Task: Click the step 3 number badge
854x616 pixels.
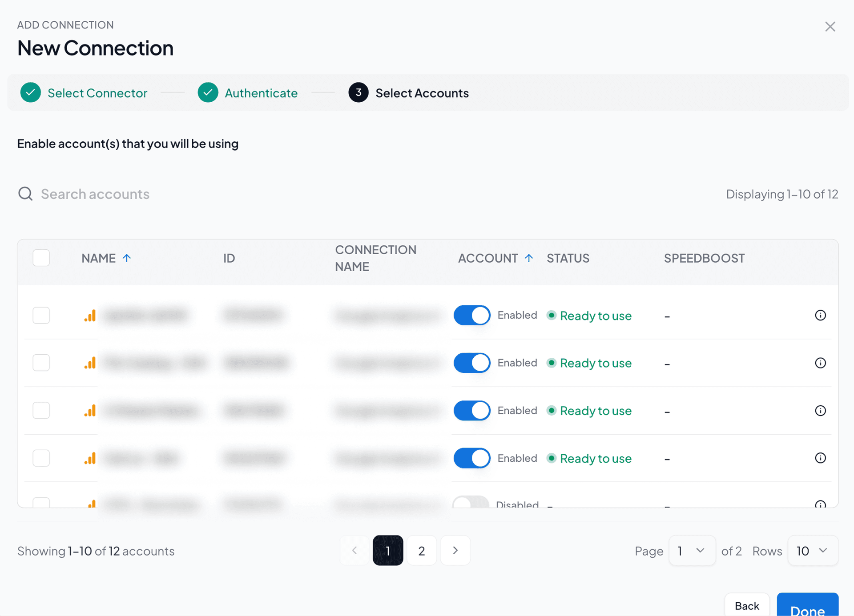Action: pos(359,92)
